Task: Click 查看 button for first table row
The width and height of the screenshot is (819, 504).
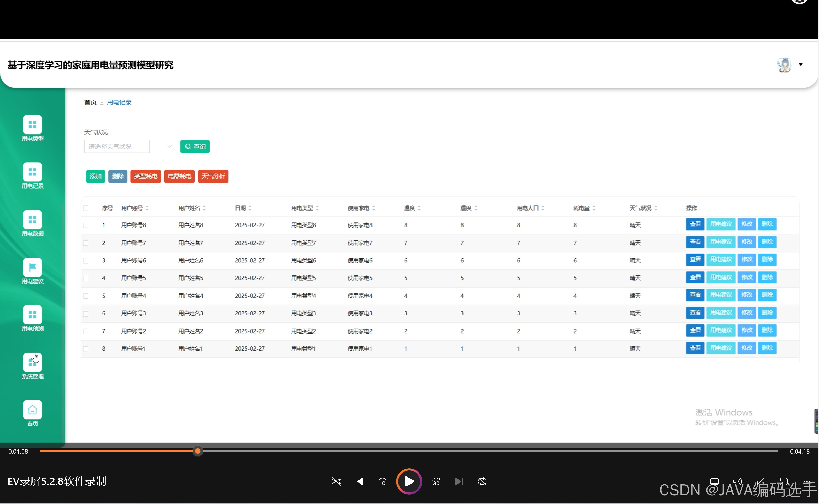Action: [695, 224]
